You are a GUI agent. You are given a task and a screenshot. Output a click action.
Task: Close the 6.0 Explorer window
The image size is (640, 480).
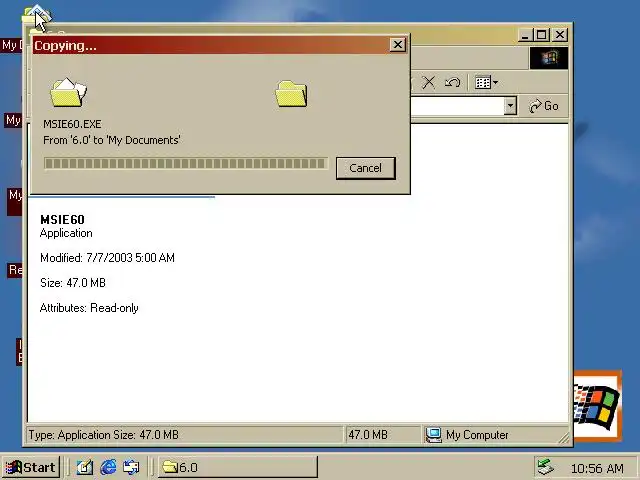click(560, 35)
